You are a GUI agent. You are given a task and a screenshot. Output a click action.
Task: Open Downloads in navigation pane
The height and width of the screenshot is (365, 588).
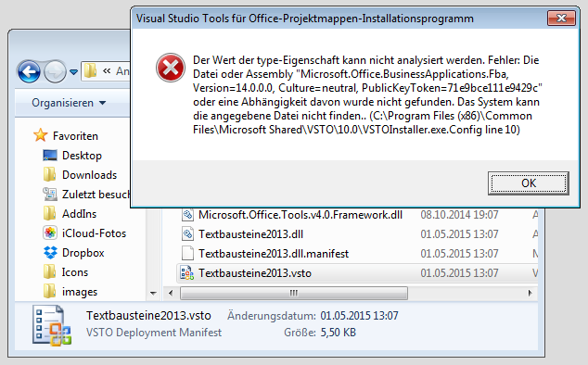point(89,175)
